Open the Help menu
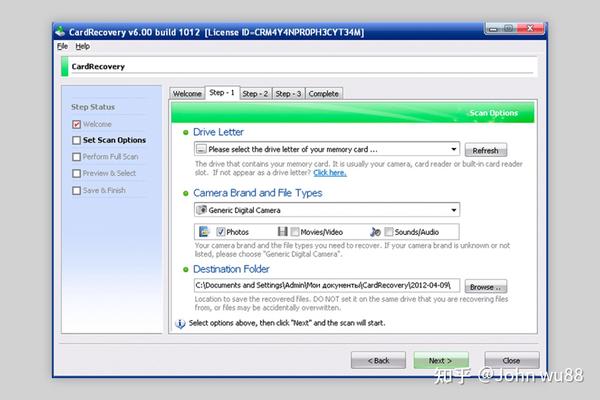Image resolution: width=600 pixels, height=400 pixels. [x=83, y=46]
